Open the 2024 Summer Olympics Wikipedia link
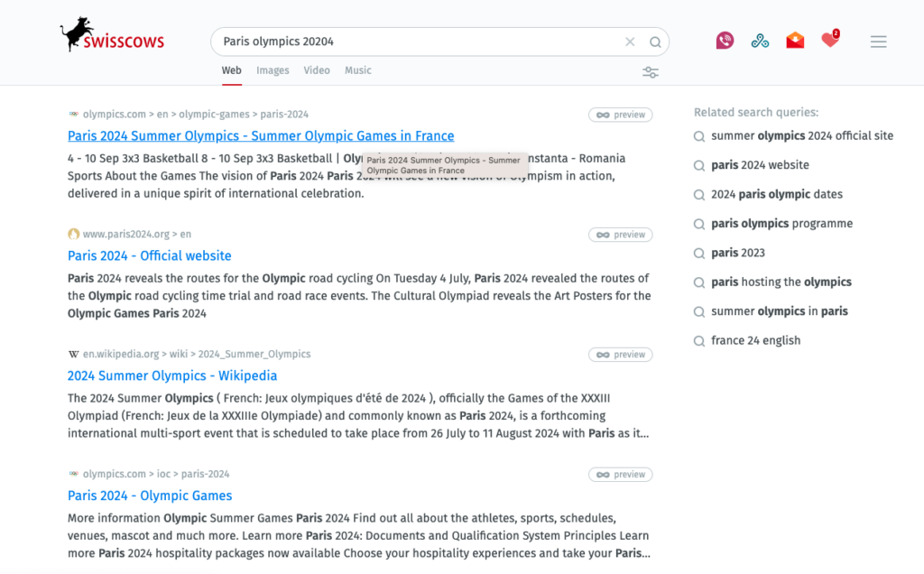Viewport: 924px width, 574px height. coord(172,375)
